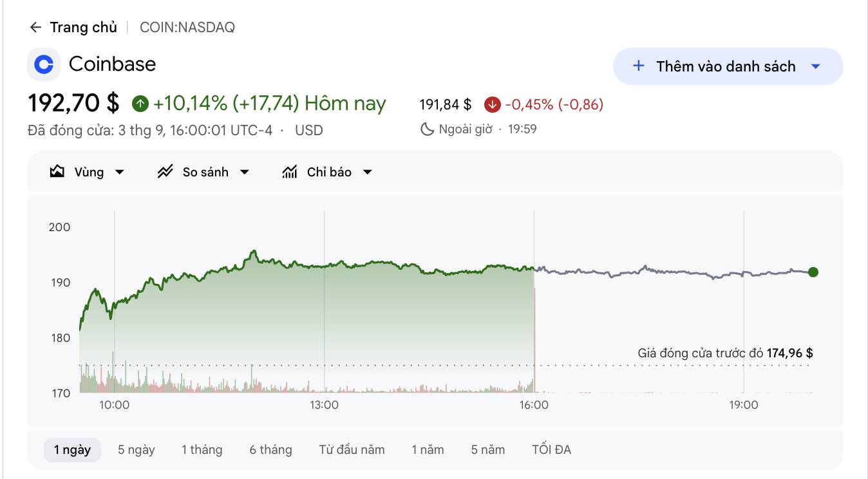Click the Đã đóng cửa timestamp text
Screen dimensions: 868x479
[x=150, y=130]
